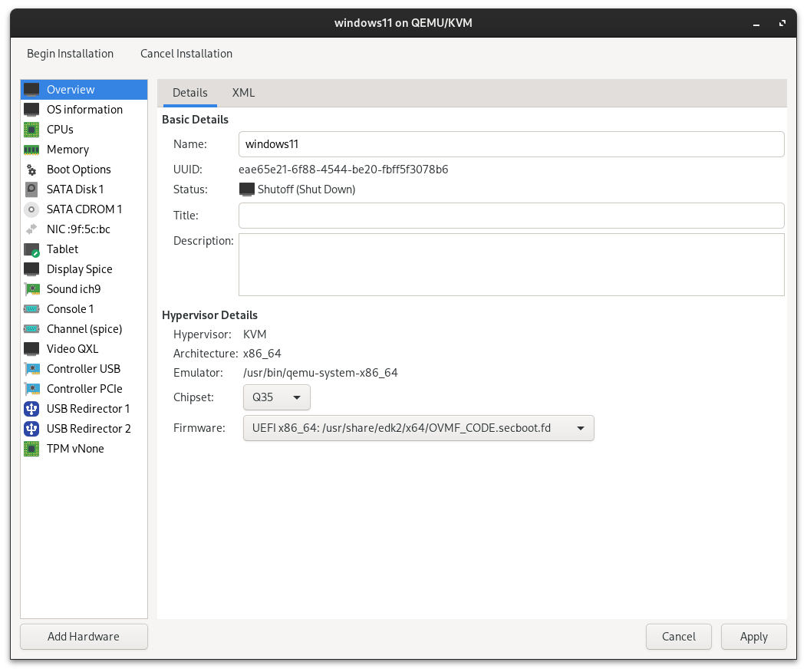Click the Add Hardware button
Viewport: 807px width, 672px height.
pyautogui.click(x=84, y=637)
